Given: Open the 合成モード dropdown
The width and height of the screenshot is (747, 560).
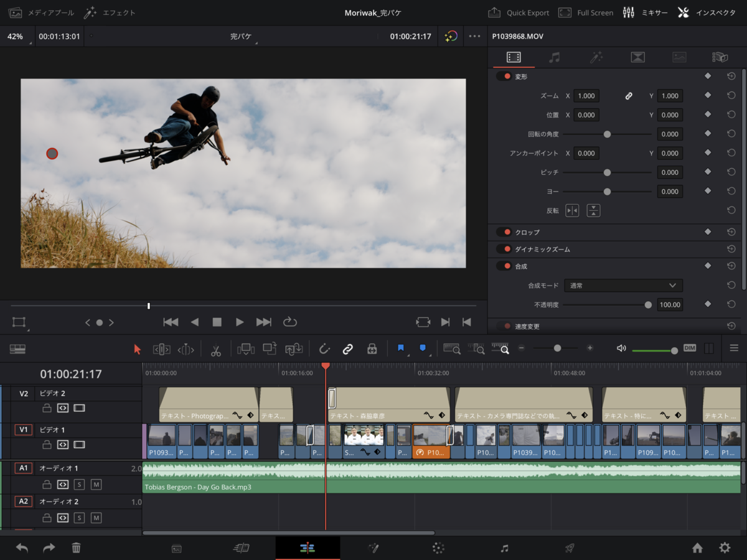Looking at the screenshot, I should point(623,286).
